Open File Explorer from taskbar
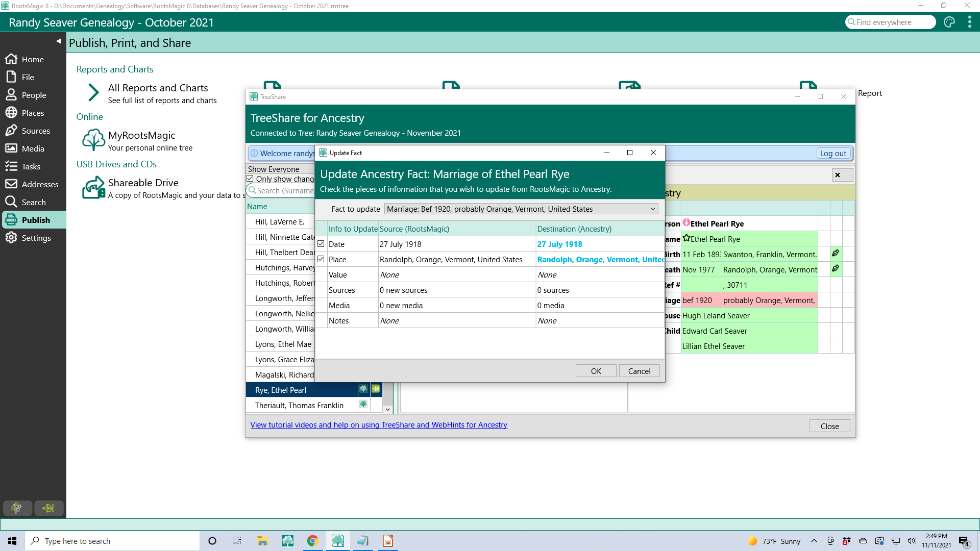This screenshot has height=551, width=980. (262, 541)
